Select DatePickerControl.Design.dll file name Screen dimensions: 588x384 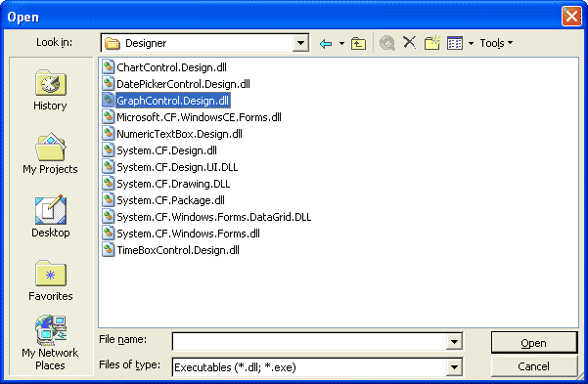coord(183,84)
